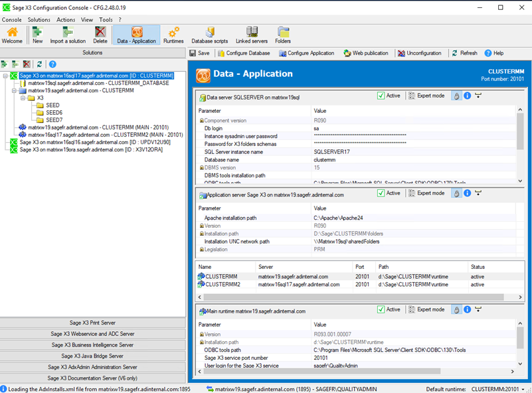Open the Runtimes toolbar section

point(173,35)
